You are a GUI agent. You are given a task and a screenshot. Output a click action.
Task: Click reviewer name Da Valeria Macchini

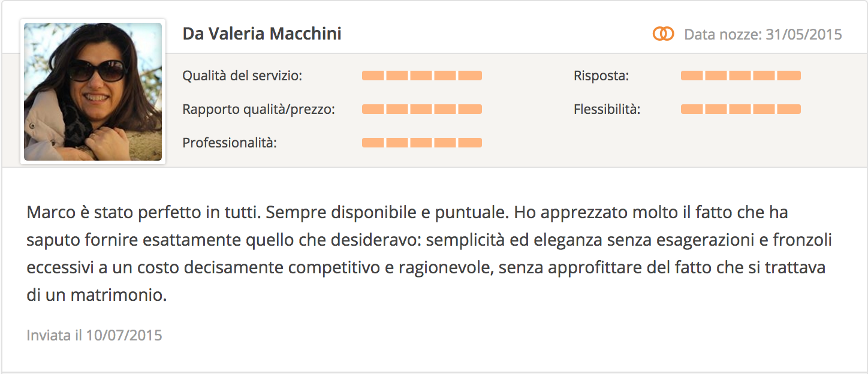pos(262,34)
